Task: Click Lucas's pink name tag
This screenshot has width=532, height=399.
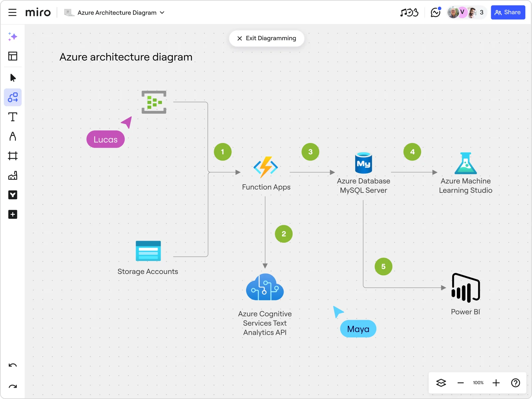Action: click(x=105, y=139)
